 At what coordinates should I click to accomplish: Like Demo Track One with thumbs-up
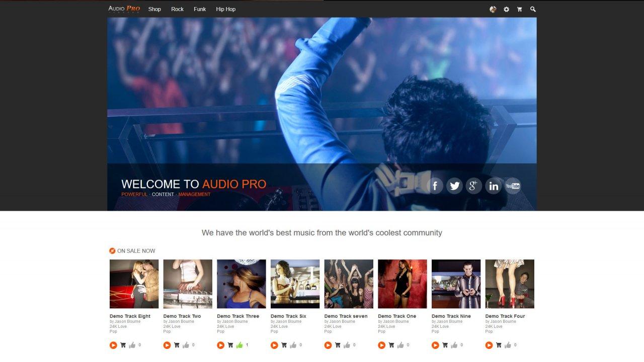click(400, 345)
